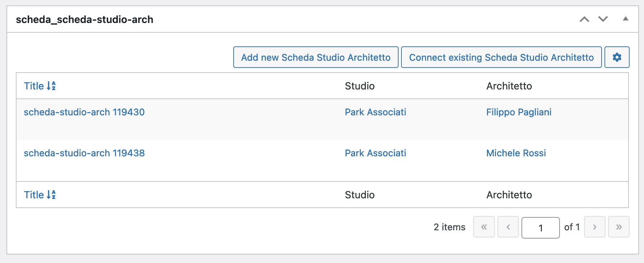Image resolution: width=644 pixels, height=263 pixels.
Task: Move the metabox up with the up chevron
Action: 584,19
